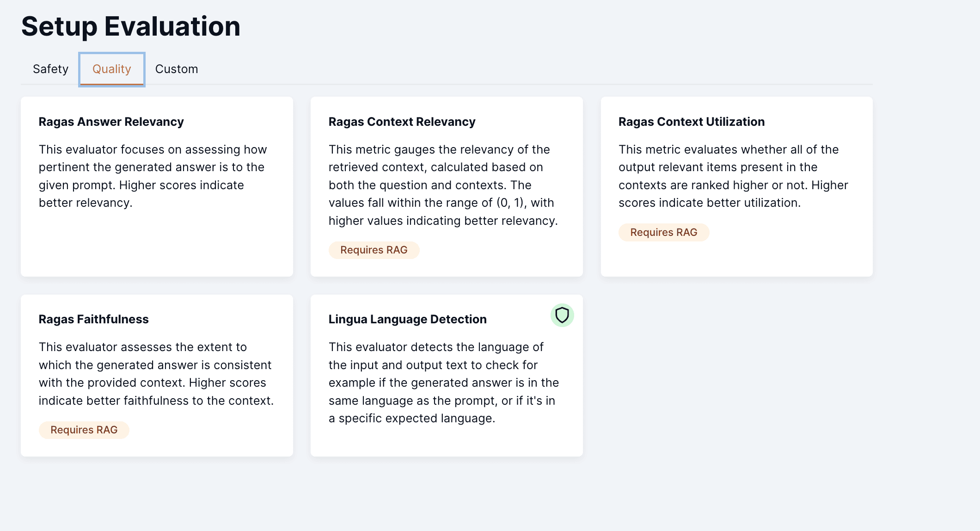
Task: Select the Ragas Answer Relevancy card
Action: tap(157, 187)
